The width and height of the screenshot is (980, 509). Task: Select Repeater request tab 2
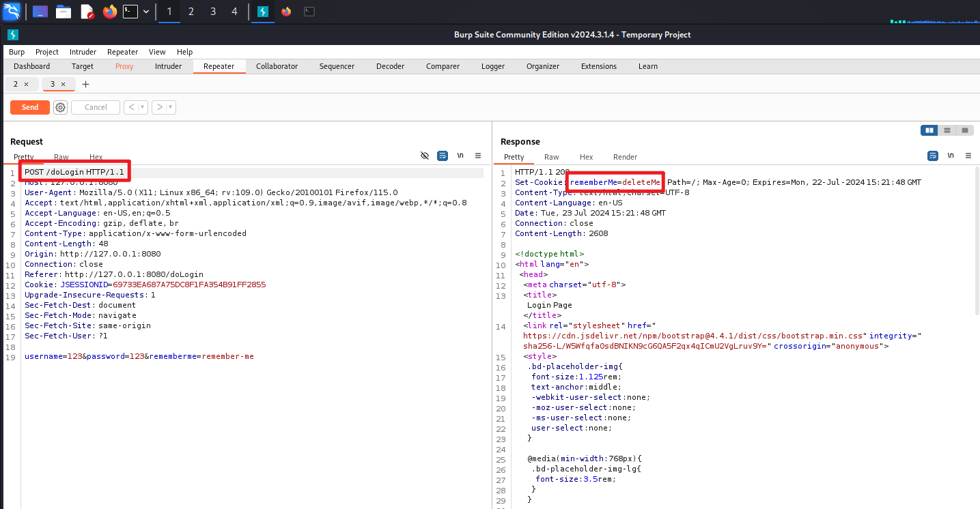click(x=16, y=84)
